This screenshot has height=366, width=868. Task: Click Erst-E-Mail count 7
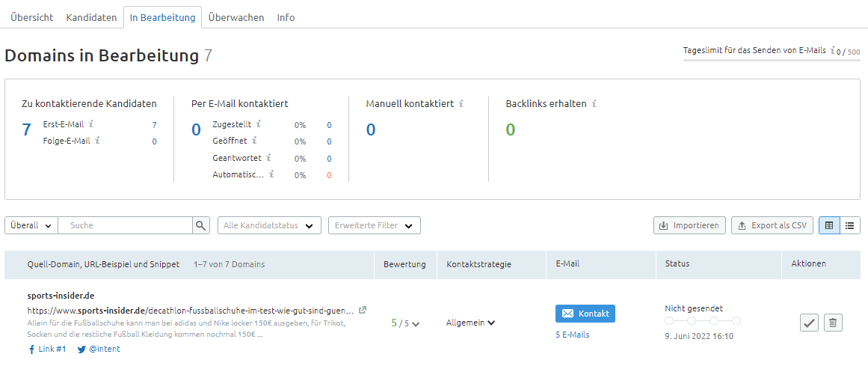155,125
